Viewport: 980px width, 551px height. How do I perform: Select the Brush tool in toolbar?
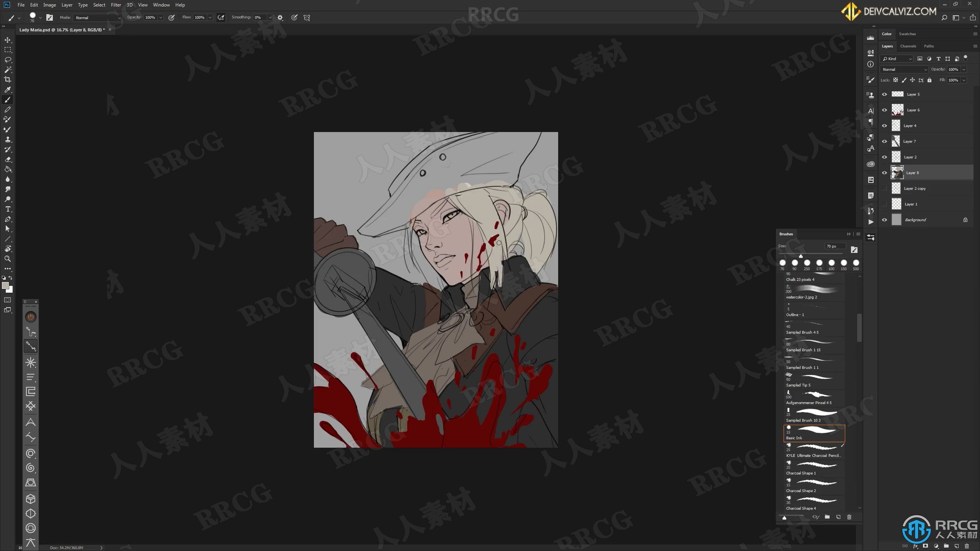pos(8,99)
